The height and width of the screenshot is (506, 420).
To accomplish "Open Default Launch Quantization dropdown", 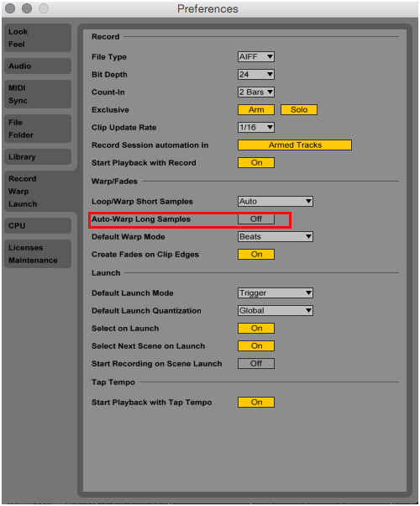I will [x=276, y=311].
